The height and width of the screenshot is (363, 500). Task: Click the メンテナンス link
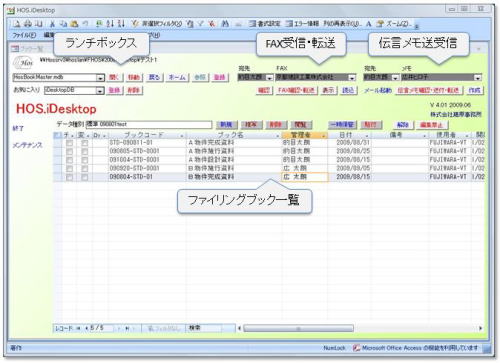tap(28, 145)
